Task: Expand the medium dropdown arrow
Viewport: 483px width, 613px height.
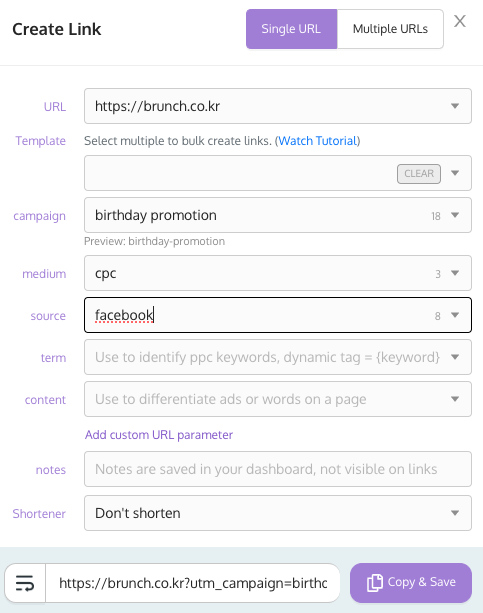Action: [455, 273]
